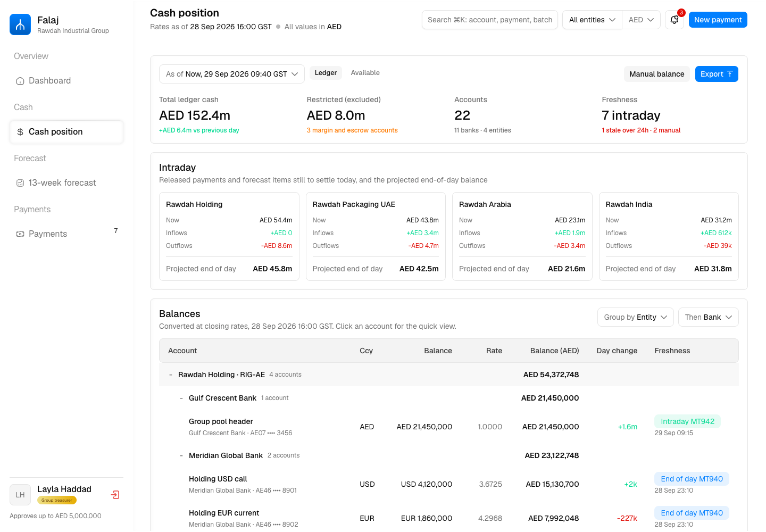766x532 pixels.
Task: Open the Then Bank dropdown
Action: [709, 317]
